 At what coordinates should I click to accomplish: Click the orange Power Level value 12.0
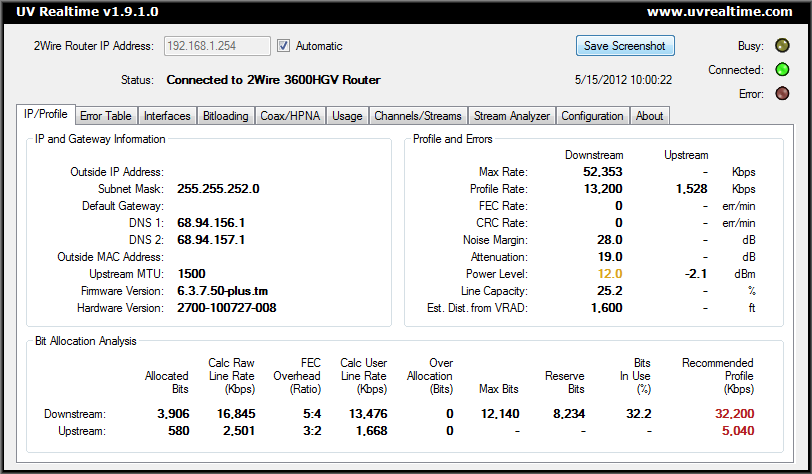pyautogui.click(x=610, y=273)
